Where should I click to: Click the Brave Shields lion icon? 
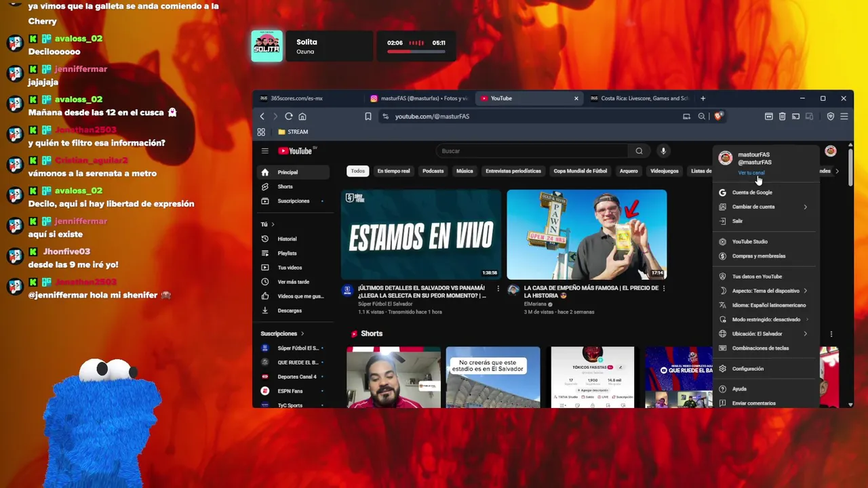click(719, 117)
